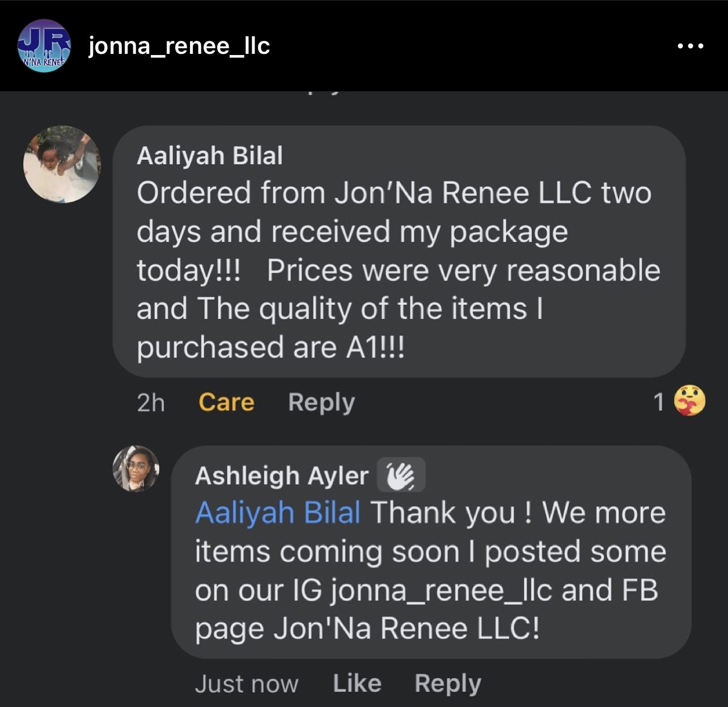Click the reaction count number 1
The image size is (728, 707).
click(x=658, y=402)
